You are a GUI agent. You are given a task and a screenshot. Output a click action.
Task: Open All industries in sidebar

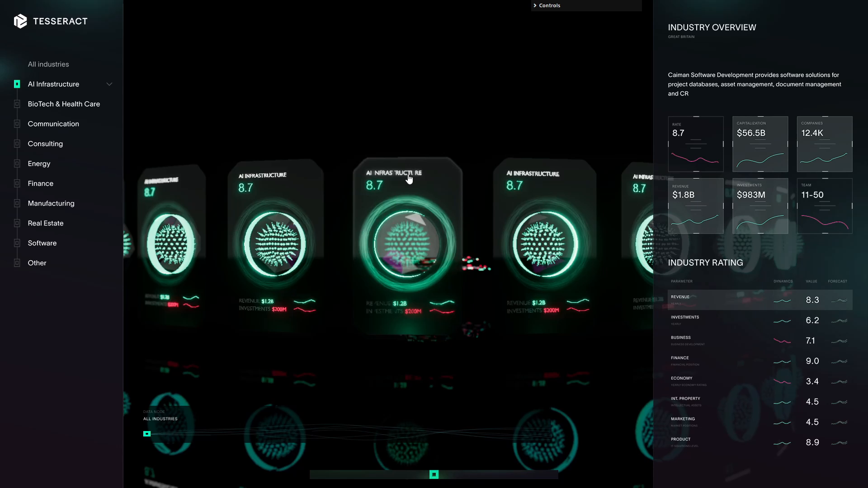(48, 64)
